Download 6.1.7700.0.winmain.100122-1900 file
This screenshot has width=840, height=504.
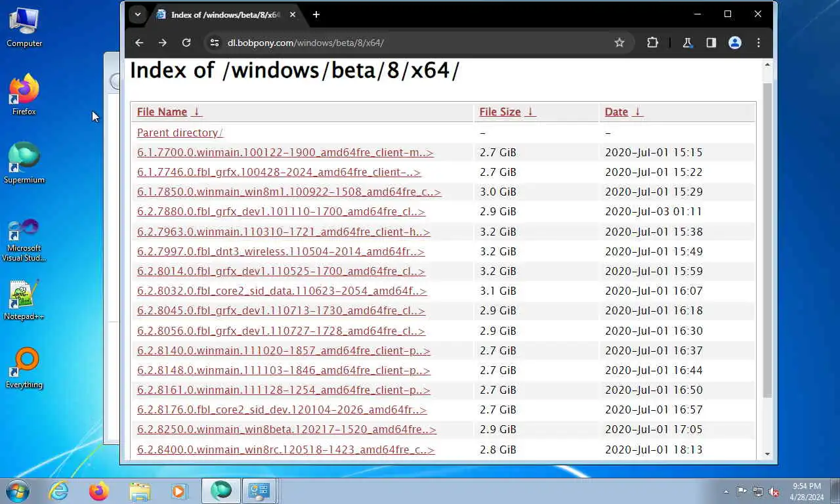point(285,152)
